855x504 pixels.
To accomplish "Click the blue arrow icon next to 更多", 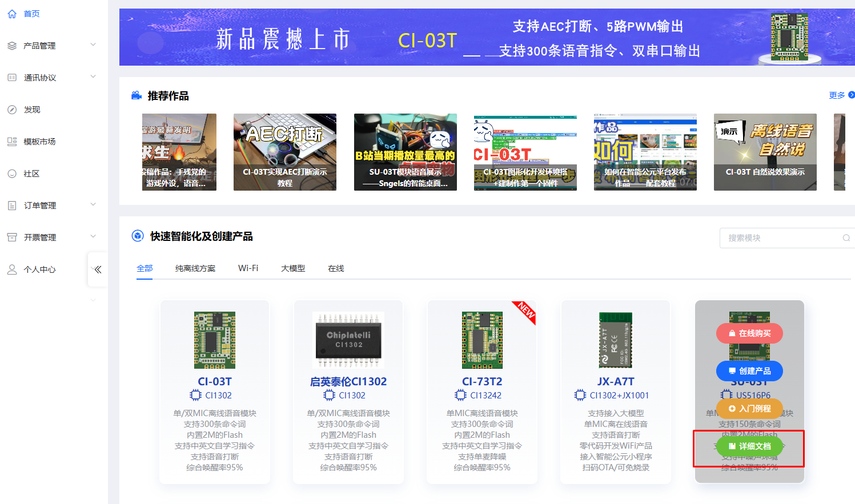I will coord(852,95).
